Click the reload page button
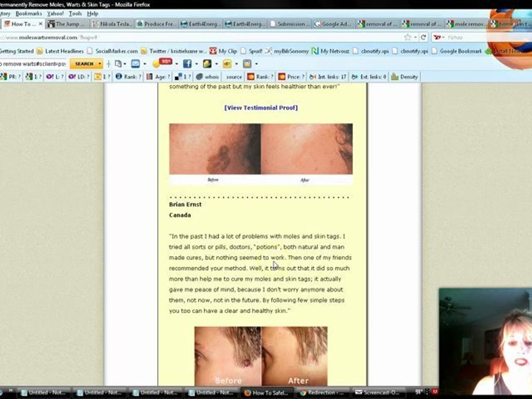The height and width of the screenshot is (399, 532). point(423,37)
